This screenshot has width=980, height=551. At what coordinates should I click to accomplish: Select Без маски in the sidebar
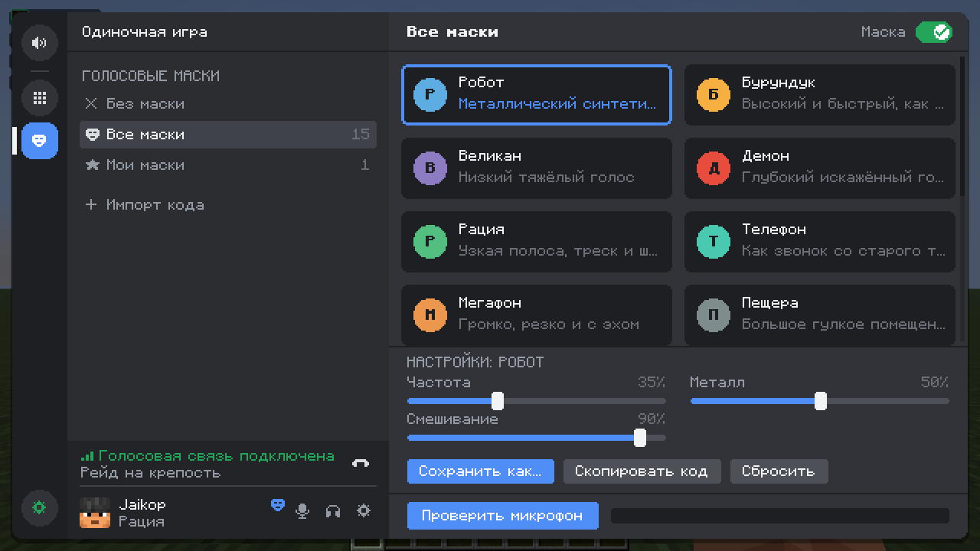tap(228, 104)
